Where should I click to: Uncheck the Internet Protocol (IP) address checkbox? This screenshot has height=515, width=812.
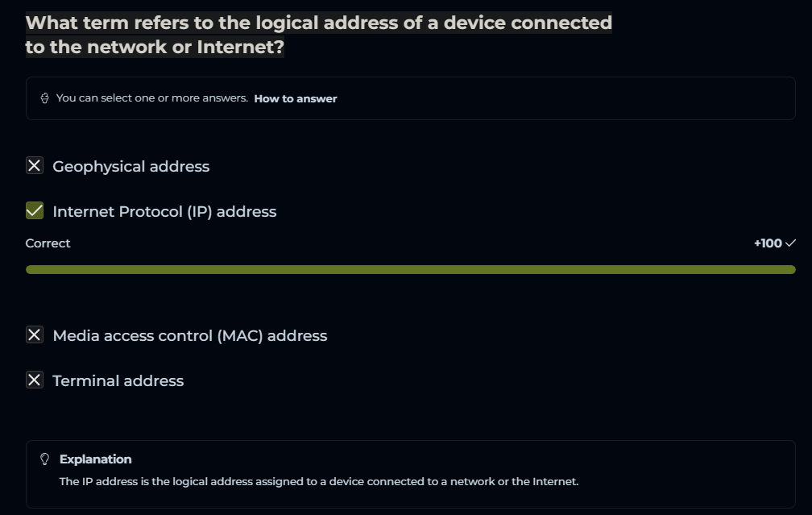pyautogui.click(x=35, y=211)
